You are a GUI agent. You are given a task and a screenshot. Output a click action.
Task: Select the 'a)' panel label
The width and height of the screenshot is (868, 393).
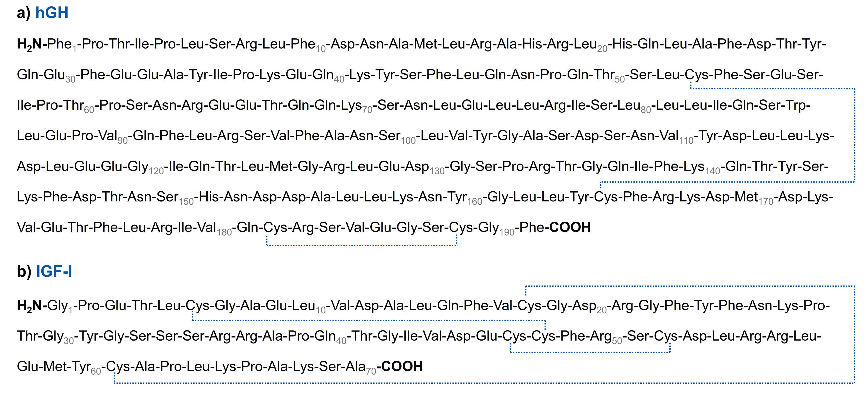(x=24, y=13)
